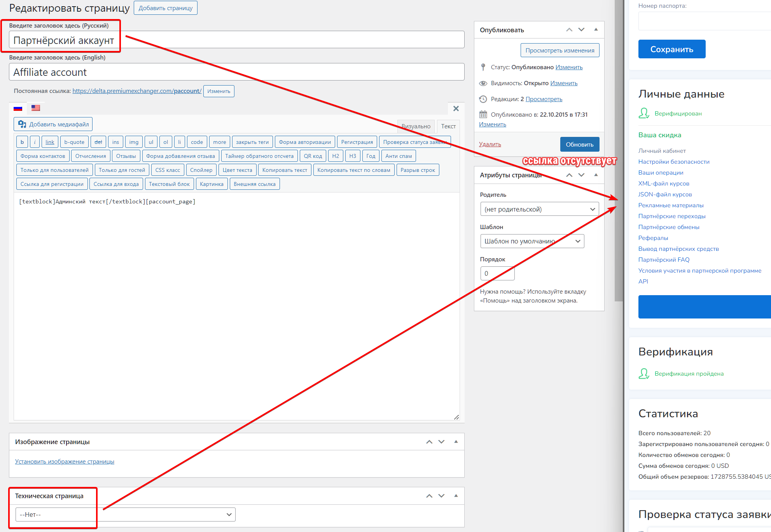Open Parent page dropdown
The width and height of the screenshot is (771, 532).
click(x=539, y=209)
